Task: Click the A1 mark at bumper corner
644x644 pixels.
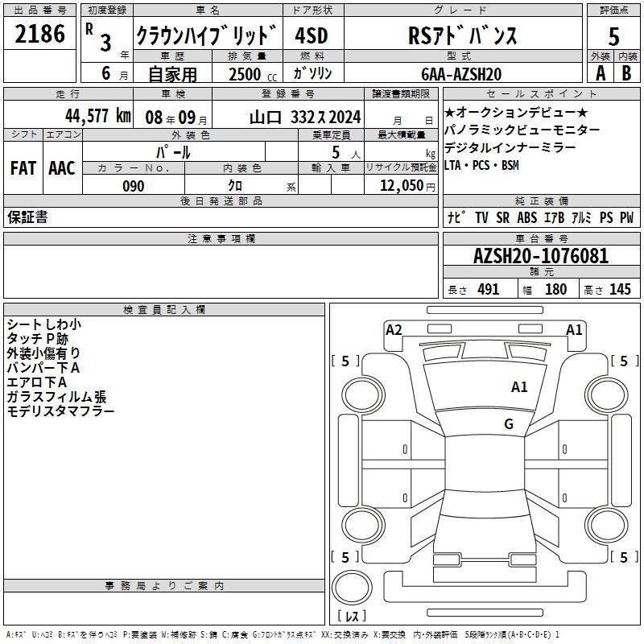Action: tap(574, 329)
